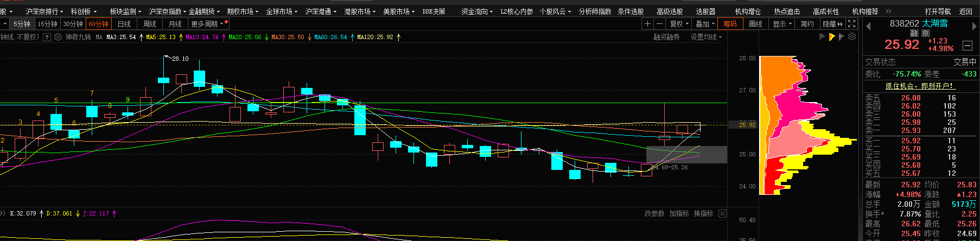Open 显示 display dropdown
The height and width of the screenshot is (241, 980).
tap(782, 24)
